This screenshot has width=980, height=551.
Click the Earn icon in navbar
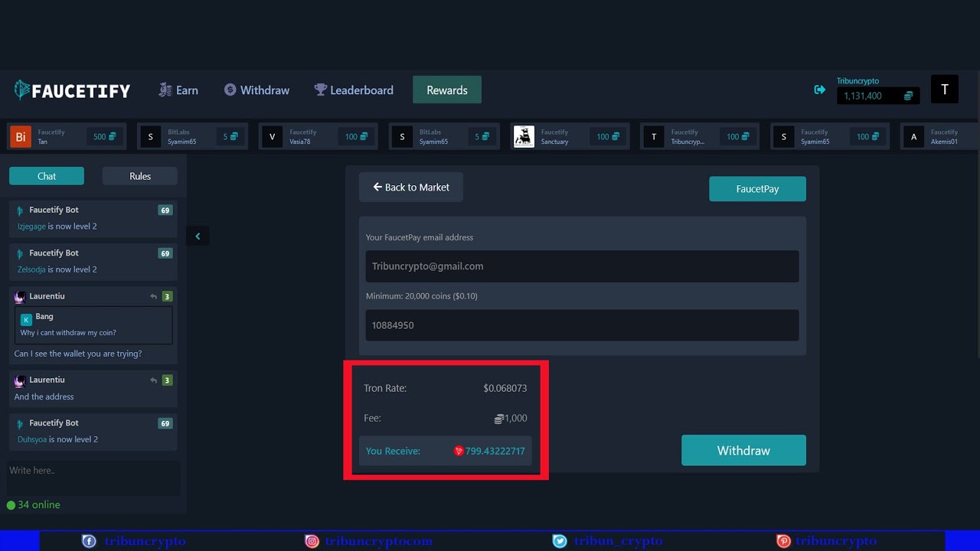click(x=165, y=90)
